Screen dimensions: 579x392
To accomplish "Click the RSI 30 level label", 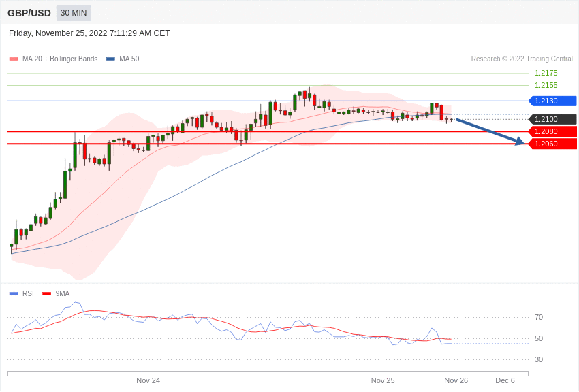I will coord(539,359).
